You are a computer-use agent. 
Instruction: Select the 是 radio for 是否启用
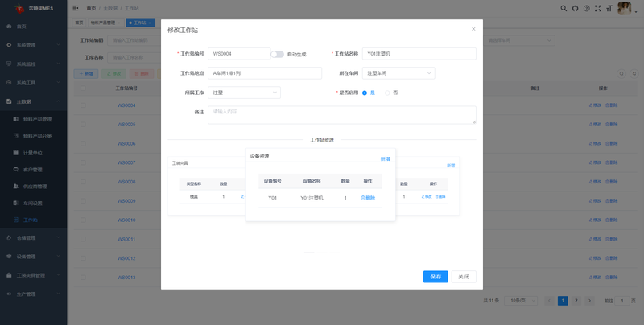(365, 93)
